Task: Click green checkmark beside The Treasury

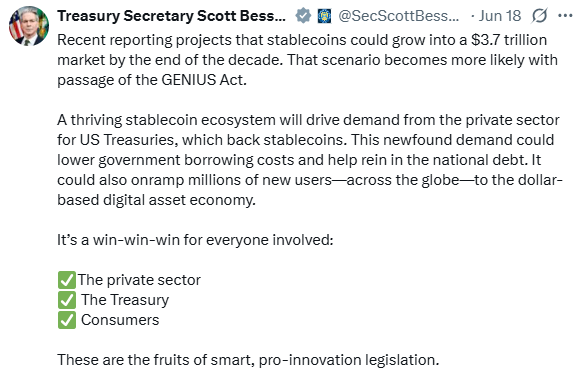Action: (x=67, y=300)
